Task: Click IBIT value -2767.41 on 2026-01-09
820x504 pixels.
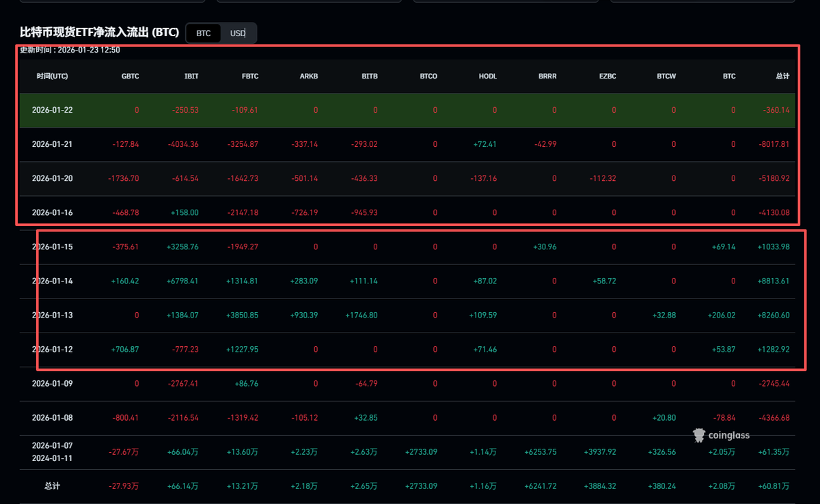Action: click(182, 383)
